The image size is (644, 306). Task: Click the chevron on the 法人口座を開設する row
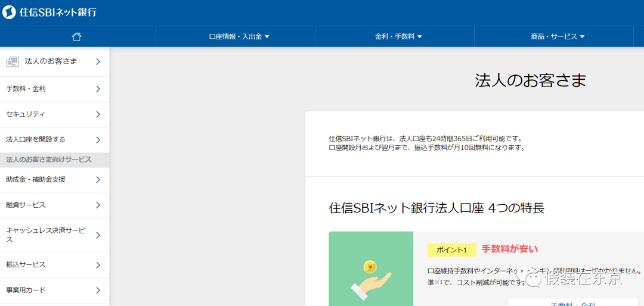click(x=98, y=140)
